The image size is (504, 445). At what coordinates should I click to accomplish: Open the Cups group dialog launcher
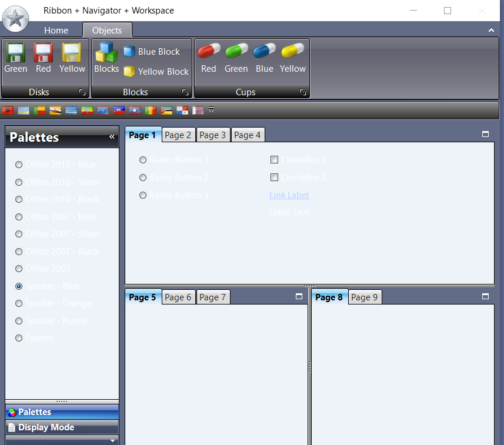(303, 92)
